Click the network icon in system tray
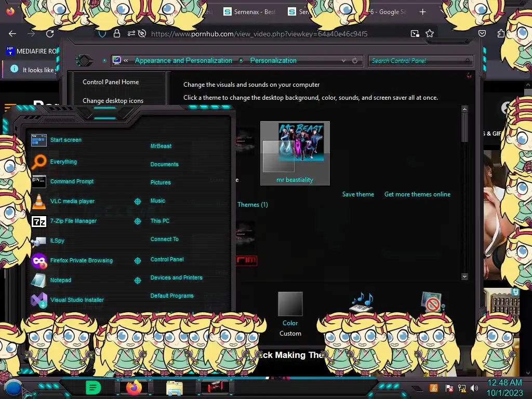Image resolution: width=532 pixels, height=399 pixels. tap(462, 388)
